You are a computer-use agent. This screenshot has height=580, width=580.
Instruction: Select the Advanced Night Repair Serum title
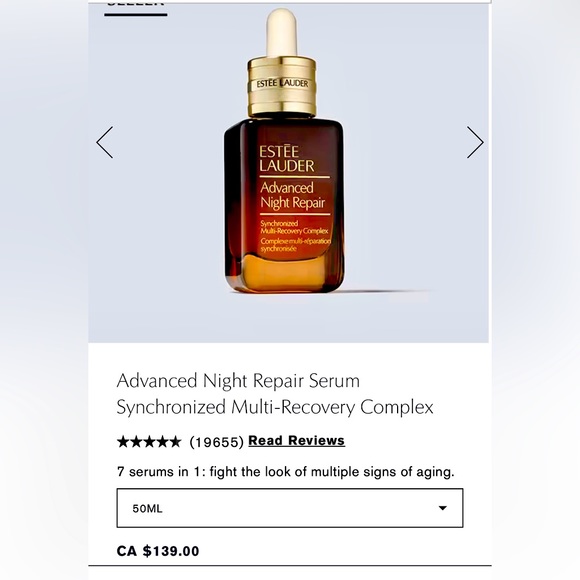point(238,381)
